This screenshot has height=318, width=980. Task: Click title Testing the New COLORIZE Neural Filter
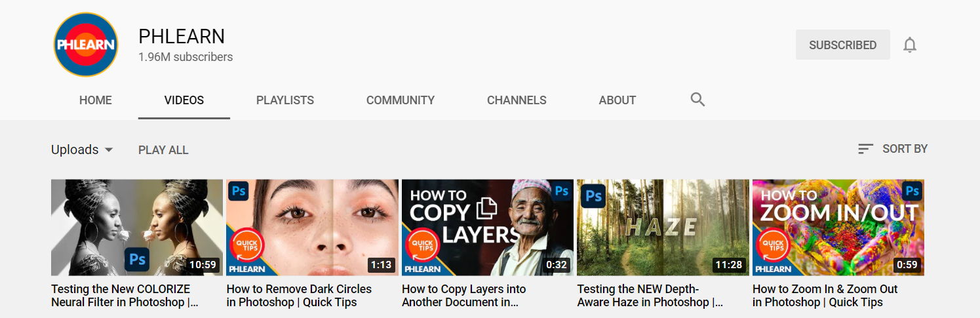coord(125,296)
